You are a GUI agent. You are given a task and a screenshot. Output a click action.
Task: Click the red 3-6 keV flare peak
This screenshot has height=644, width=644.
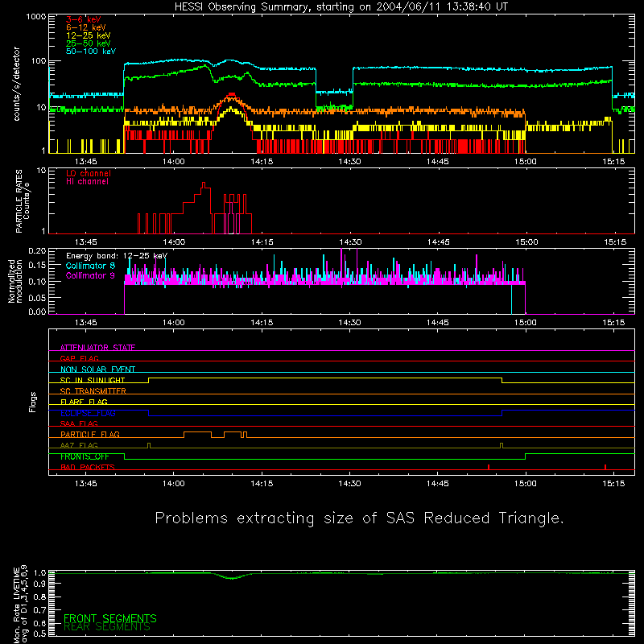tap(232, 94)
